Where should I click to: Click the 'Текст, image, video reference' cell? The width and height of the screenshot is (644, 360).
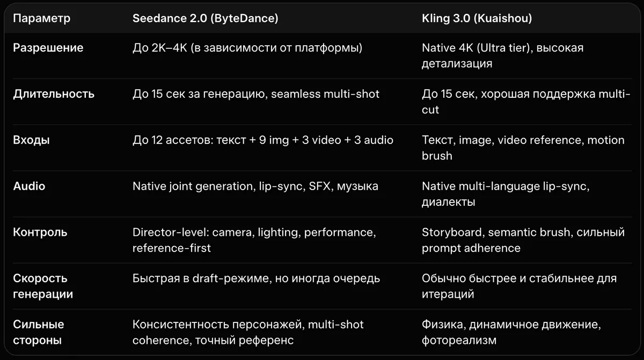523,148
